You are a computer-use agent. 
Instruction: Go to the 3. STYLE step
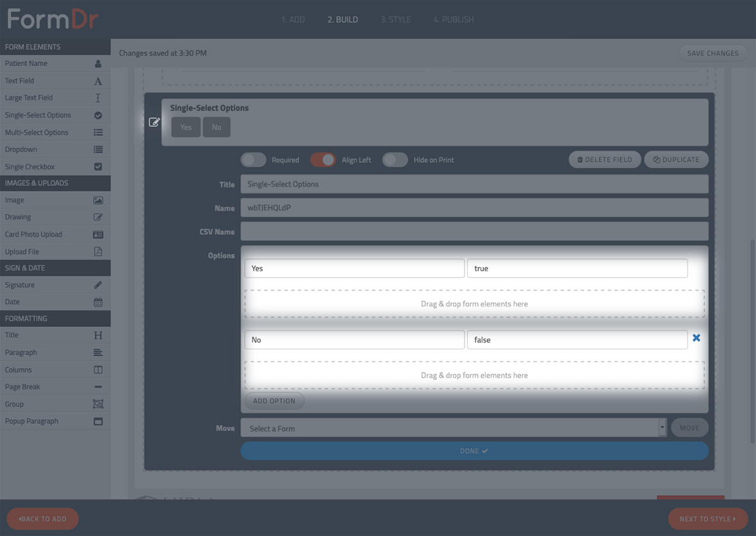[395, 20]
